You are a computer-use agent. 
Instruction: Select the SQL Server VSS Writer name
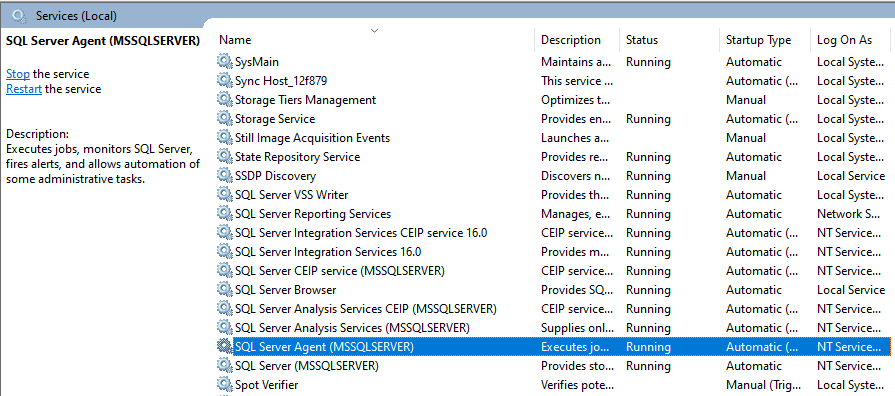coord(292,195)
